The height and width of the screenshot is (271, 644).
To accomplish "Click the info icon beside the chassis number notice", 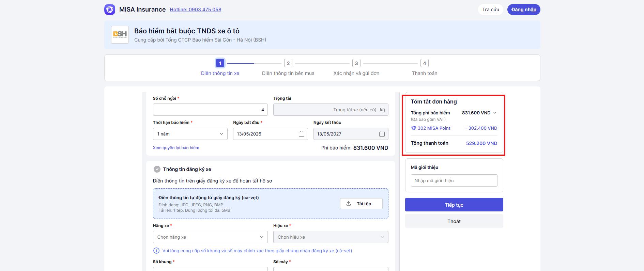I will [x=156, y=251].
